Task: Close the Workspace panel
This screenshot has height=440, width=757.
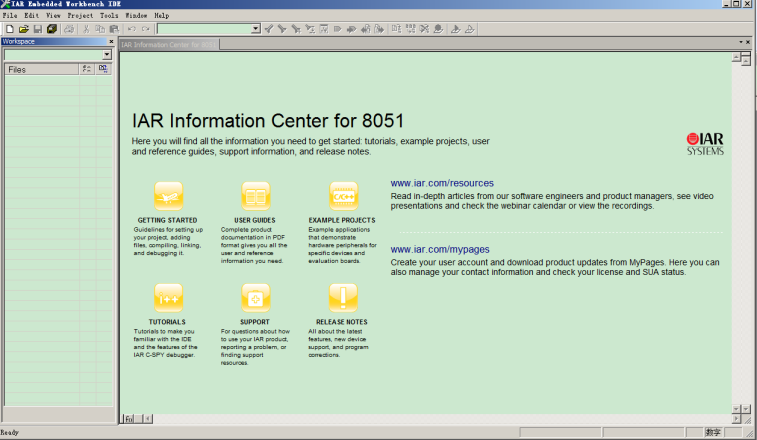Action: click(112, 42)
